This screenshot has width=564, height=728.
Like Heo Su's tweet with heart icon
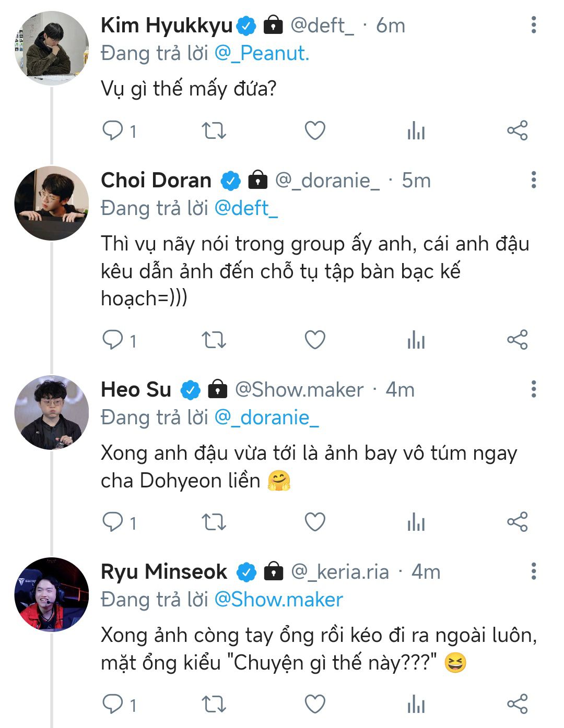tap(315, 522)
